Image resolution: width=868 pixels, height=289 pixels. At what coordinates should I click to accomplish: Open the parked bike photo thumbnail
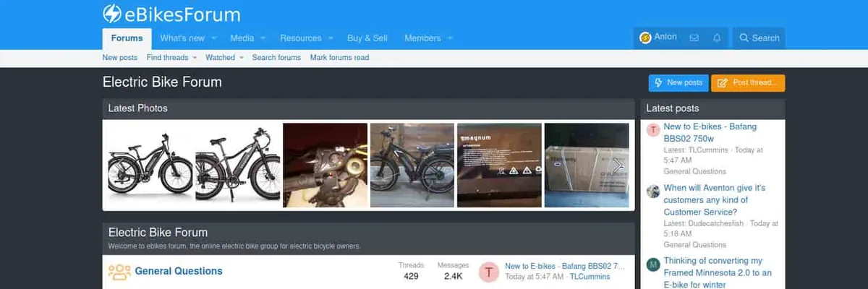pos(412,165)
